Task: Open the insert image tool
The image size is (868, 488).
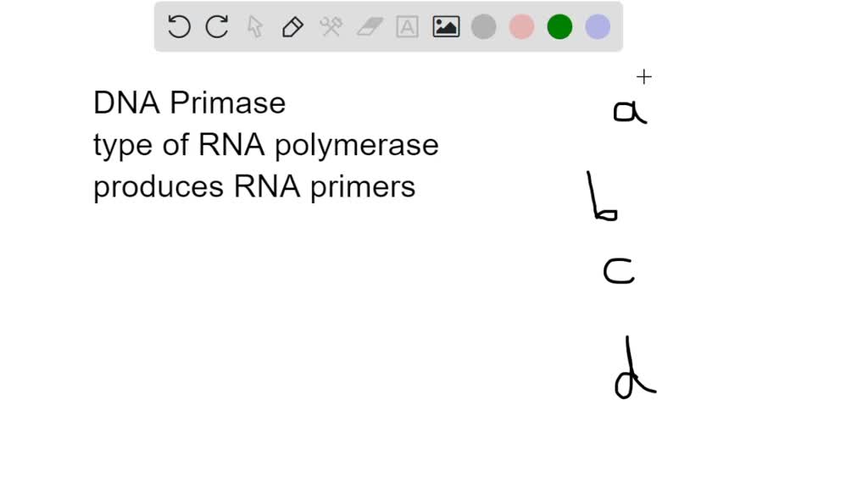Action: pyautogui.click(x=445, y=26)
